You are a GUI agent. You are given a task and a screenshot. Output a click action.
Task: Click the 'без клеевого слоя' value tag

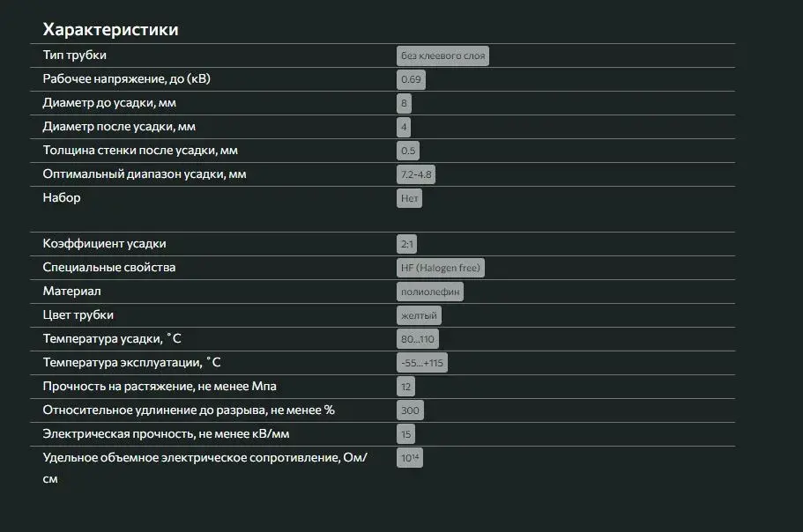[442, 55]
